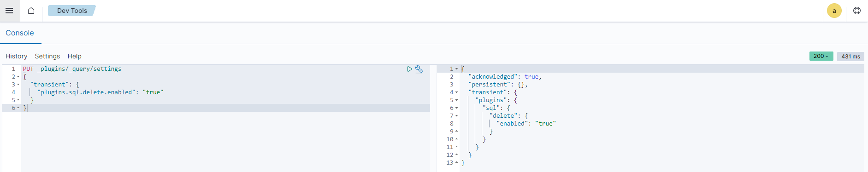This screenshot has width=868, height=172.
Task: Go to the home page icon
Action: (31, 11)
